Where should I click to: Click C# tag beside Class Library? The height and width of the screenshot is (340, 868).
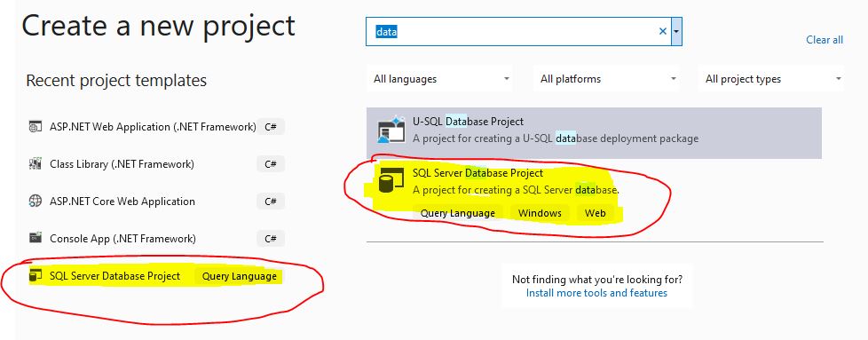pos(271,164)
